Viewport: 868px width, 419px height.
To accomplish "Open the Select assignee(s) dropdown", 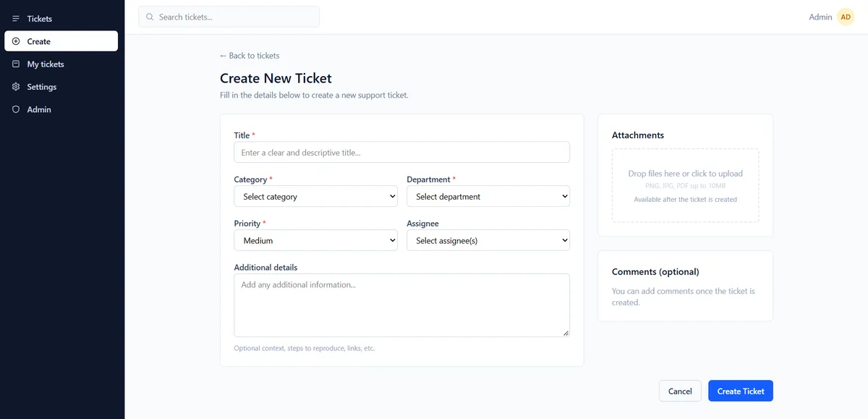I will coord(488,240).
